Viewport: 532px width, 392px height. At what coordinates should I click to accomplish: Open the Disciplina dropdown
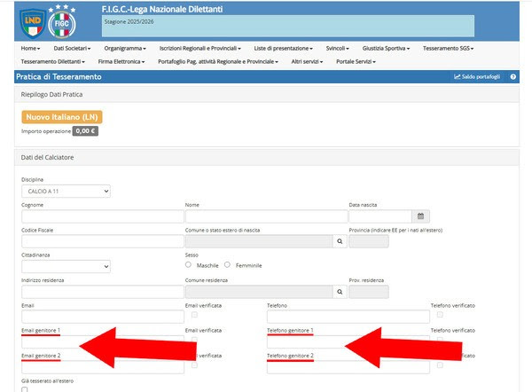pyautogui.click(x=66, y=191)
